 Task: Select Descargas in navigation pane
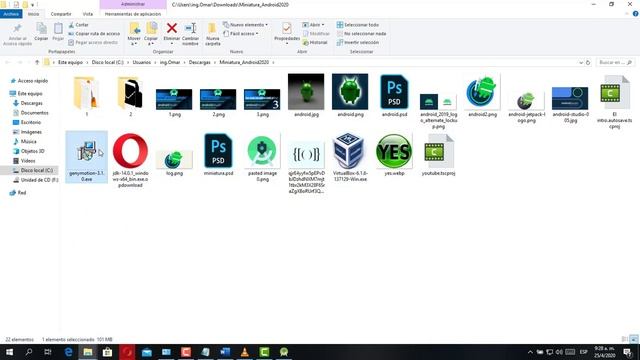click(31, 103)
